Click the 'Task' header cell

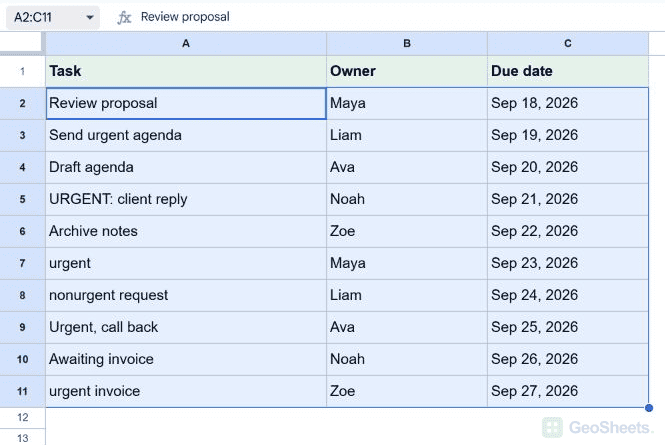pyautogui.click(x=186, y=71)
